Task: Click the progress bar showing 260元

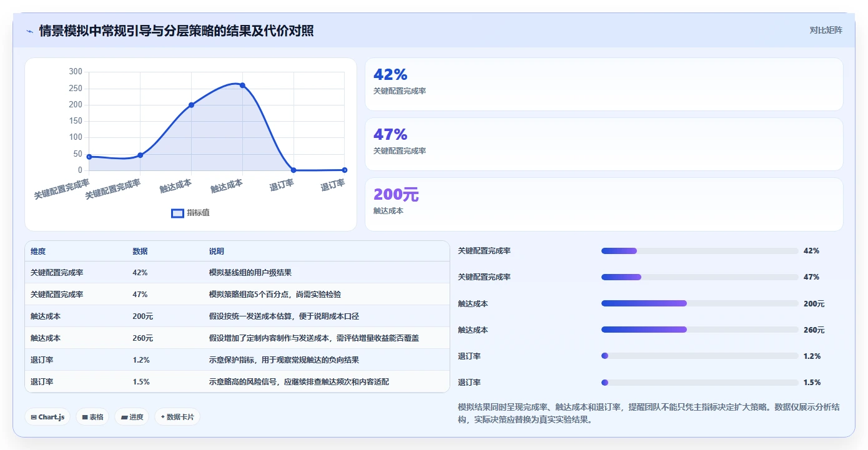Action: click(x=699, y=330)
